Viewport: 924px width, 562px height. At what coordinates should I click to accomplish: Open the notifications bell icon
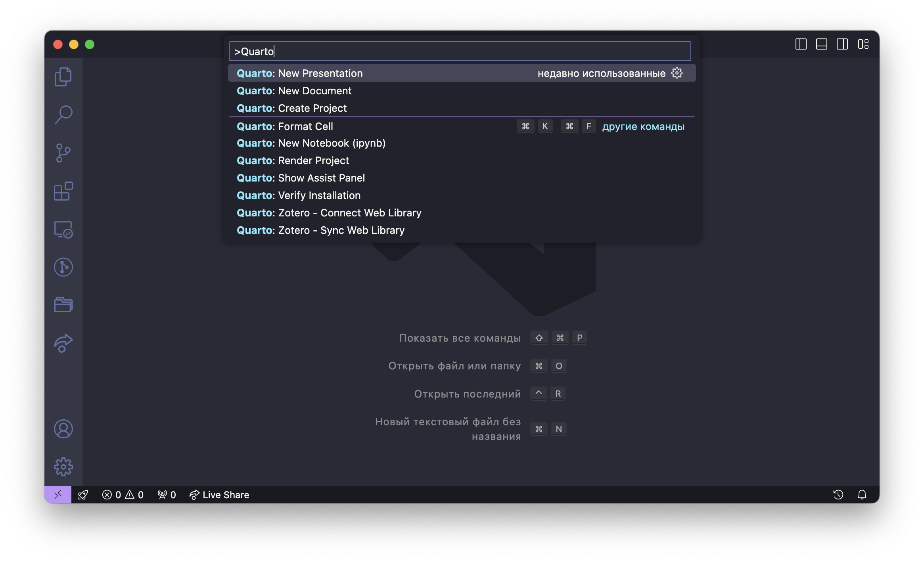click(x=862, y=495)
